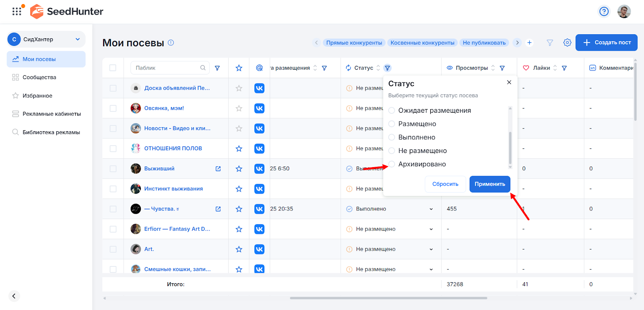This screenshot has width=644, height=310.
Task: Open external link next to — Чувства.
Action: point(218,209)
